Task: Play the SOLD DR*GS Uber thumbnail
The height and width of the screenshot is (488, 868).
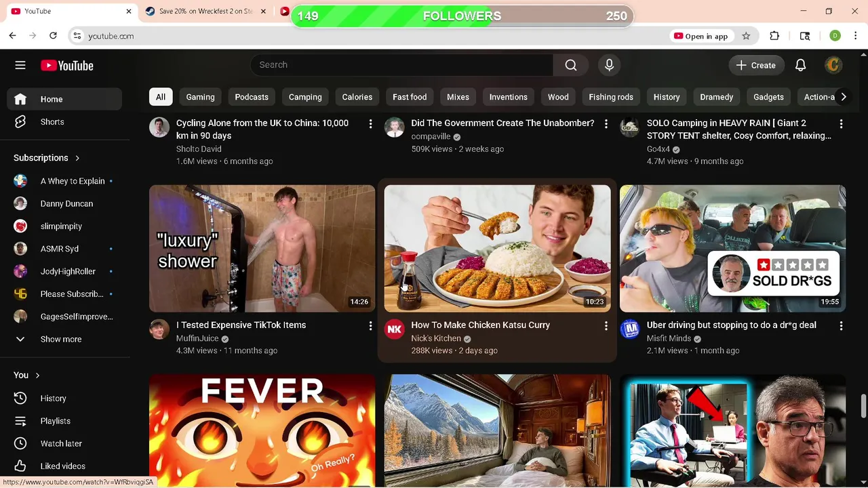Action: [732, 249]
